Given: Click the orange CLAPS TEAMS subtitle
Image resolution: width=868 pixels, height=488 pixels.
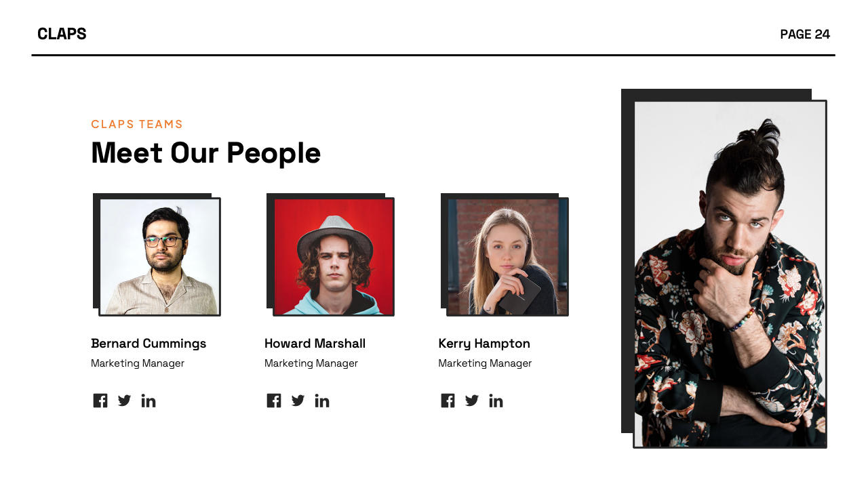Looking at the screenshot, I should 137,124.
